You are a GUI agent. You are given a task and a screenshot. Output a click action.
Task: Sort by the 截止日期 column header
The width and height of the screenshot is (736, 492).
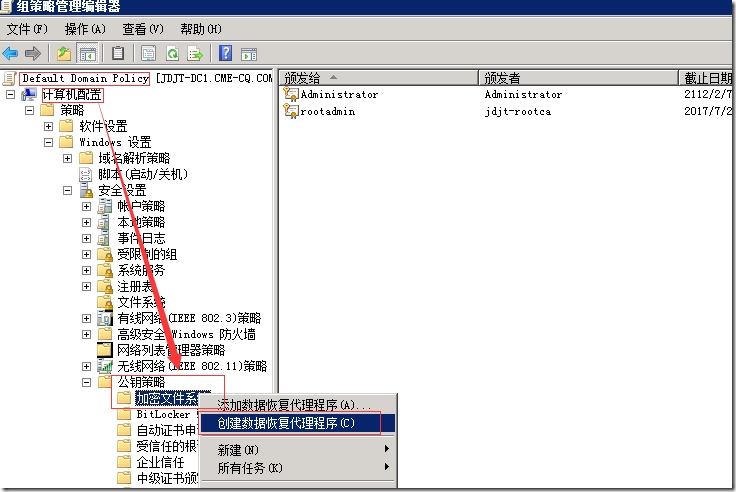point(707,77)
